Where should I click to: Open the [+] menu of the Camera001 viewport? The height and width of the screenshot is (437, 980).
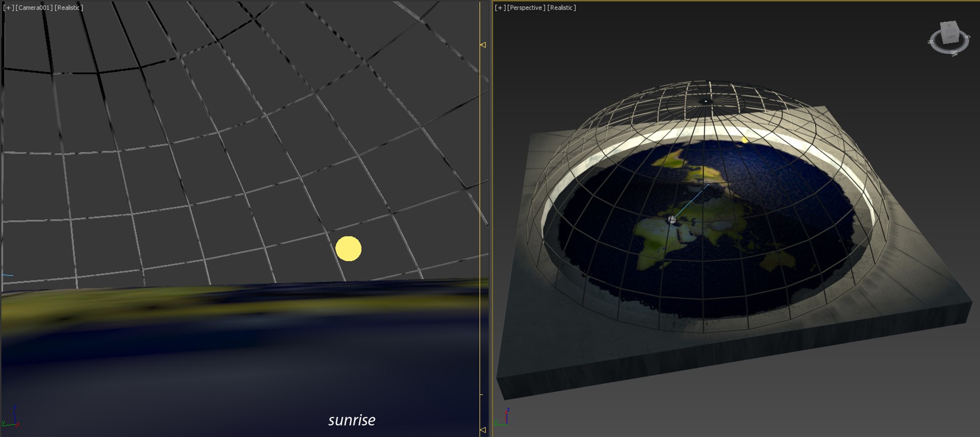point(8,8)
